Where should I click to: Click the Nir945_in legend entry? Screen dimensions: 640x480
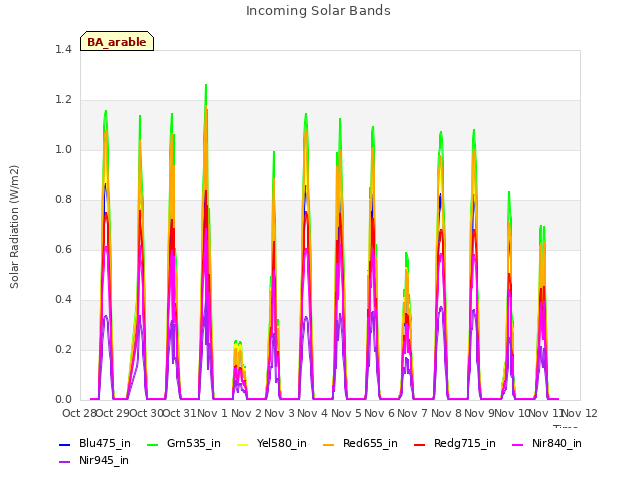94,460
